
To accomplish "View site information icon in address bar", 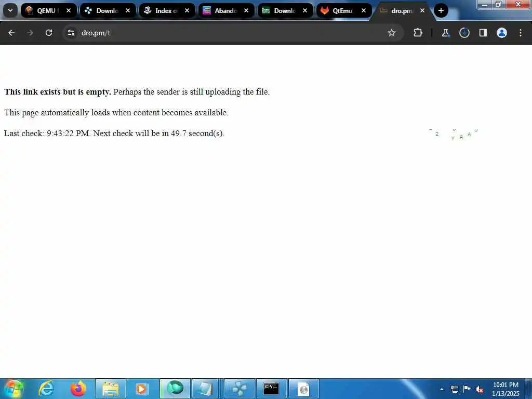I will [x=71, y=33].
